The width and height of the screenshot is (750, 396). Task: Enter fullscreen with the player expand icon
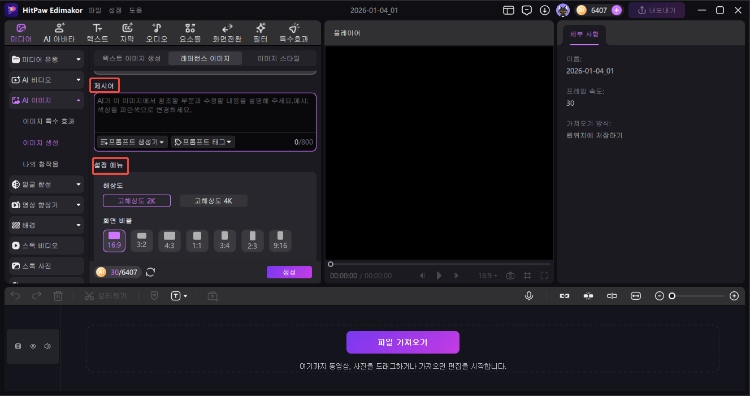[x=544, y=275]
